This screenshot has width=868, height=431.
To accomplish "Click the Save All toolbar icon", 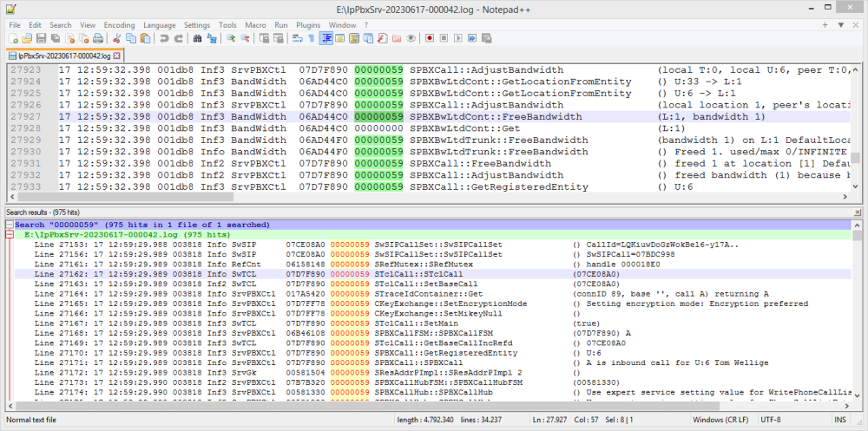I will [x=55, y=38].
